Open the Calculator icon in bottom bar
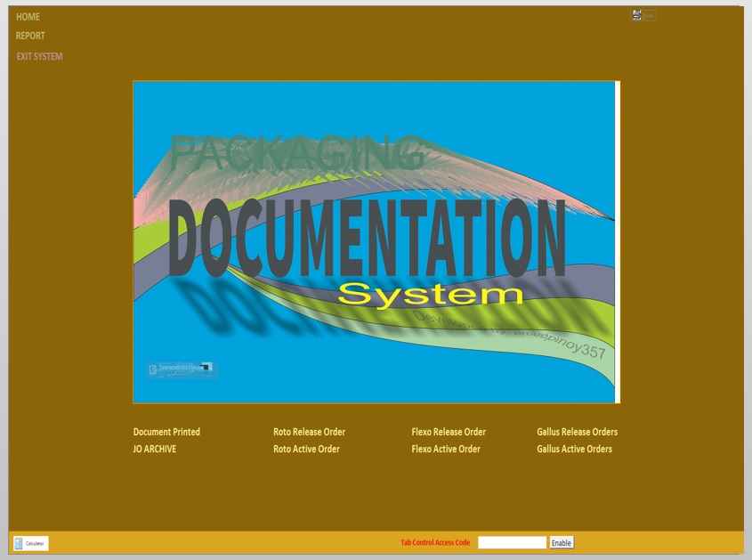The width and height of the screenshot is (752, 560). (x=30, y=543)
